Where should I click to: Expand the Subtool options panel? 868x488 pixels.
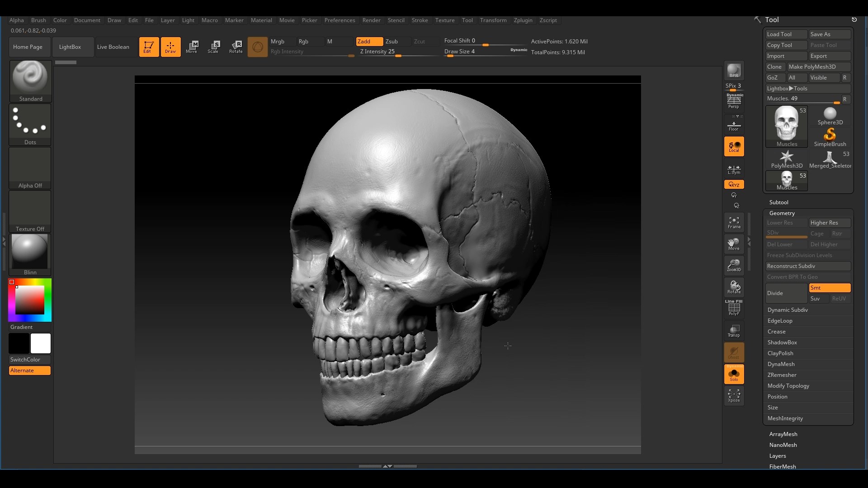[778, 202]
